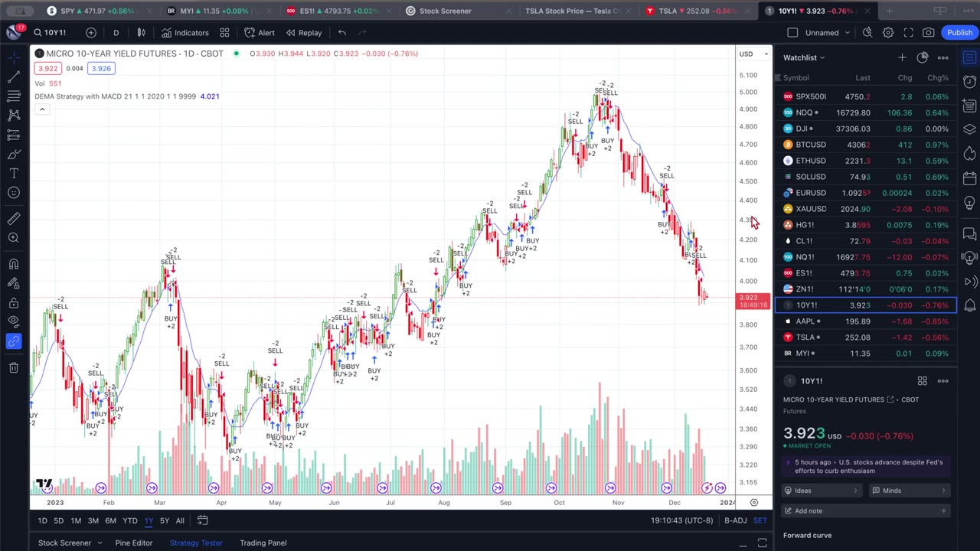This screenshot has height=551, width=980.
Task: Open the time zone UTC-8 clock
Action: pyautogui.click(x=682, y=520)
